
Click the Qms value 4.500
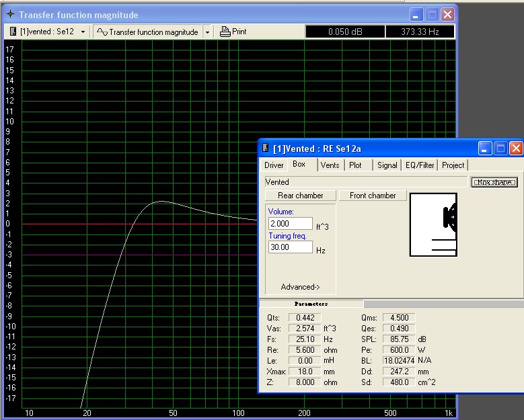[400, 317]
